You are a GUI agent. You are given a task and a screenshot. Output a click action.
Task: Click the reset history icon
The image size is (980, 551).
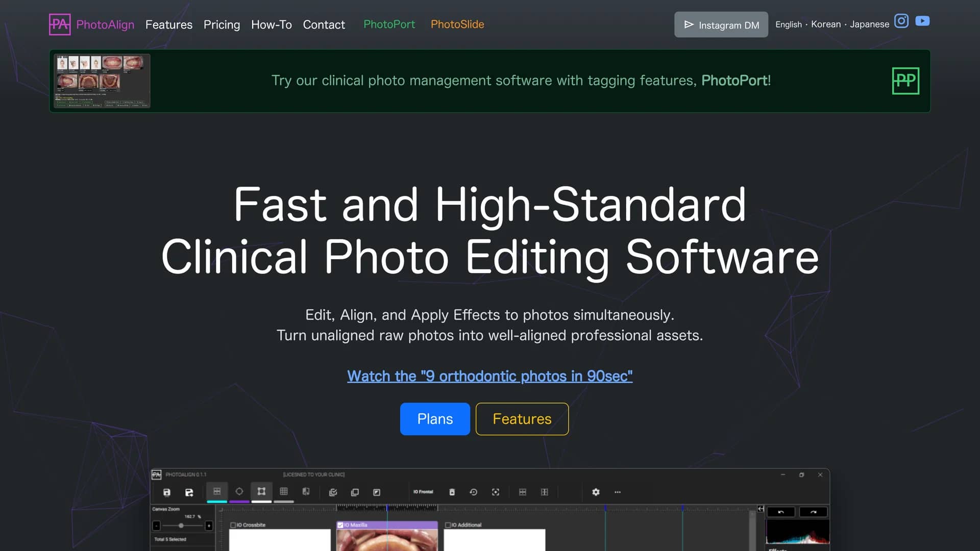[474, 492]
